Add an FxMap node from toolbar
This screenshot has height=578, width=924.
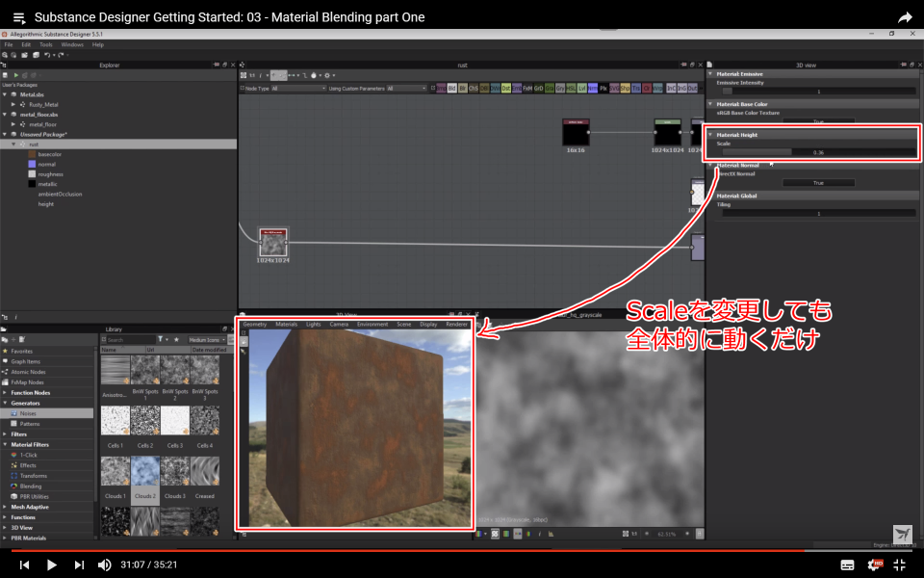coord(527,89)
